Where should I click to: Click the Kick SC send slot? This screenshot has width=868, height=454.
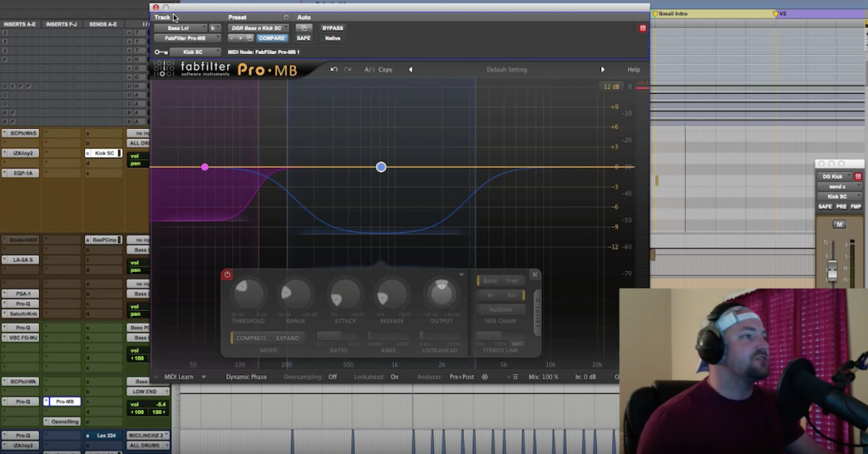103,153
